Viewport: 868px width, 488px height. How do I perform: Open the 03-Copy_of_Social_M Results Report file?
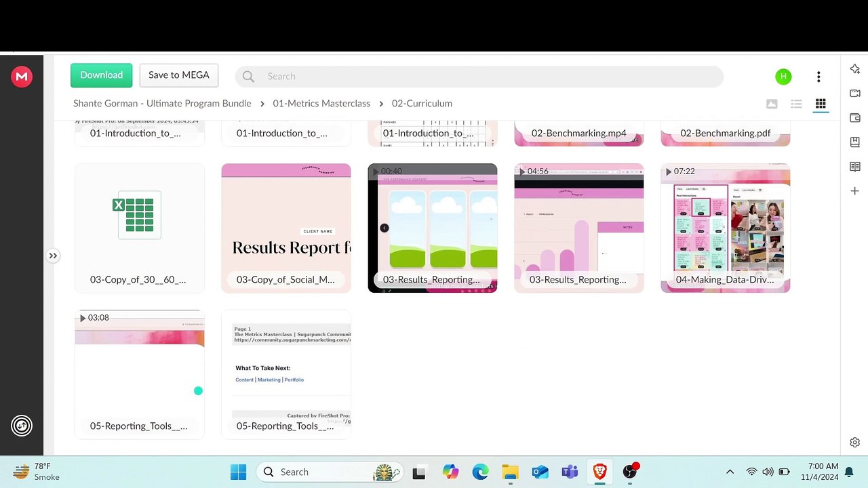pyautogui.click(x=286, y=228)
